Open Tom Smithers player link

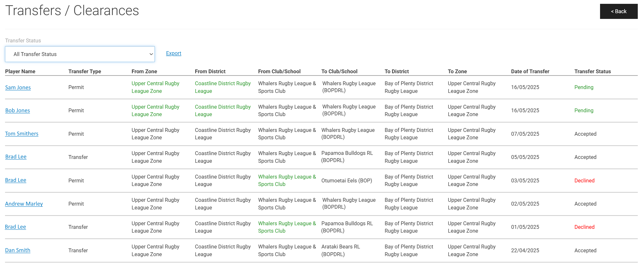pos(22,134)
